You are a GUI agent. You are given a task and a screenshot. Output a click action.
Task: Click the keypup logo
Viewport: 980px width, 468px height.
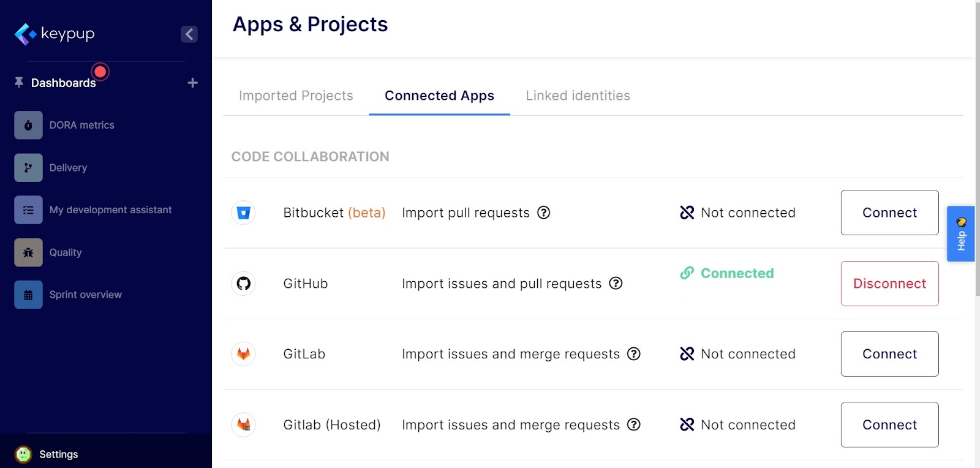coord(55,34)
